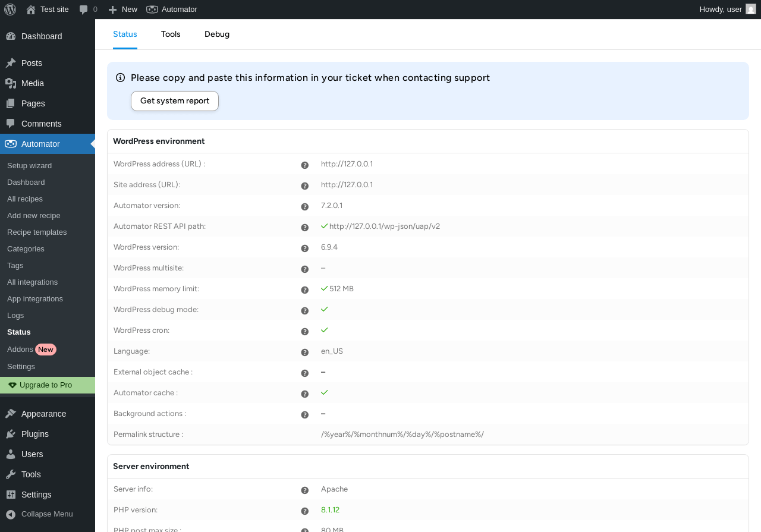Screen dimensions: 761x532
Task: Click the user avatar next to Howdy
Action: (x=750, y=10)
